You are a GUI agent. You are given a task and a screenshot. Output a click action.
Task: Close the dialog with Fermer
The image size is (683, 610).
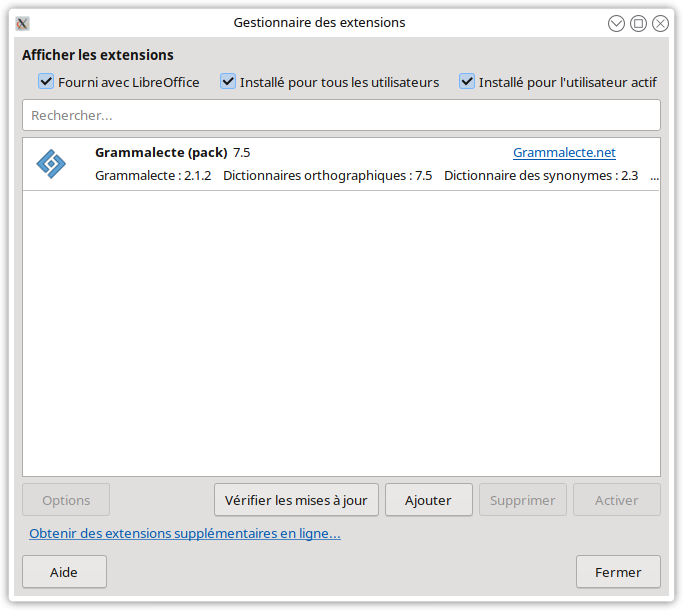point(618,572)
